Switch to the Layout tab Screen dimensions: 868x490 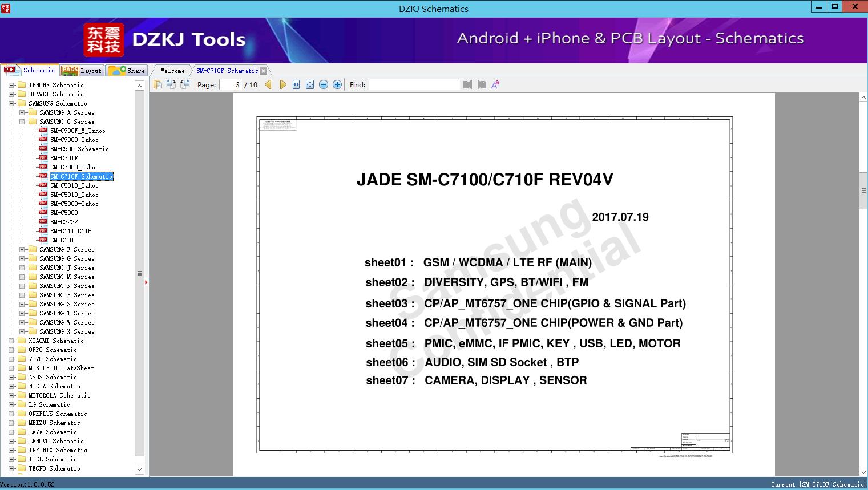pos(82,70)
